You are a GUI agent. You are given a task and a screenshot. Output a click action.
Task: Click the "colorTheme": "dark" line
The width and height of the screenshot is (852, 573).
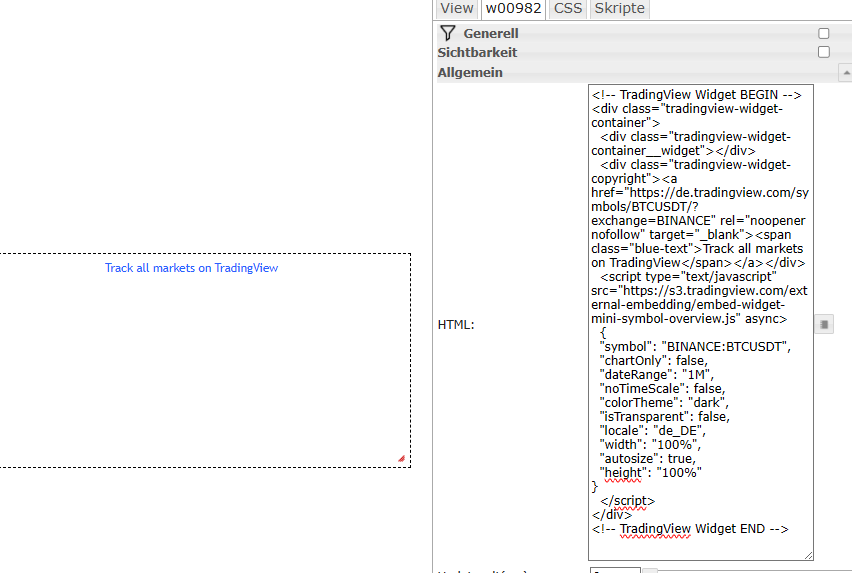[x=664, y=402]
